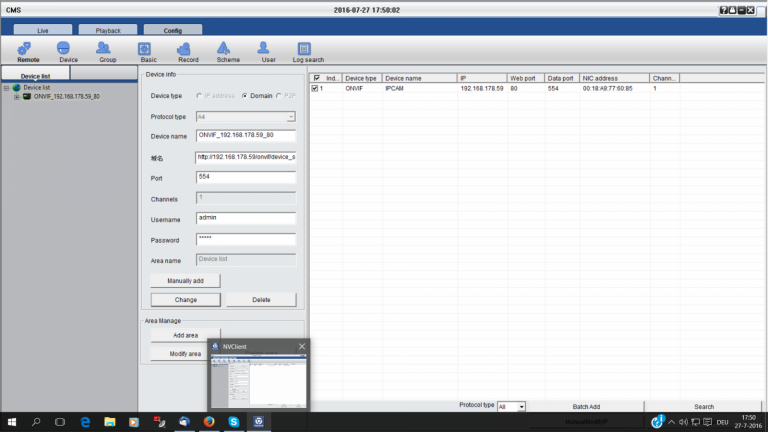The width and height of the screenshot is (768, 432).
Task: Open the Record configuration icon
Action: pyautogui.click(x=187, y=49)
